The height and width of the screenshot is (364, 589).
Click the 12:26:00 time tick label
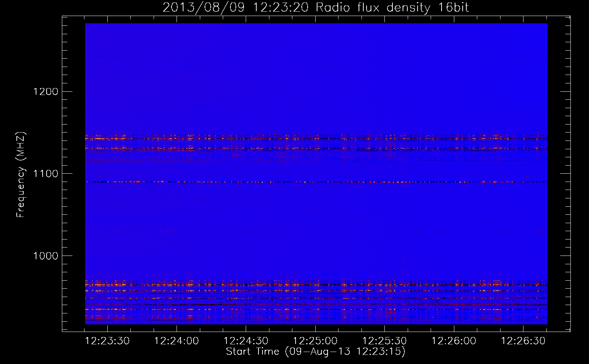(x=454, y=341)
